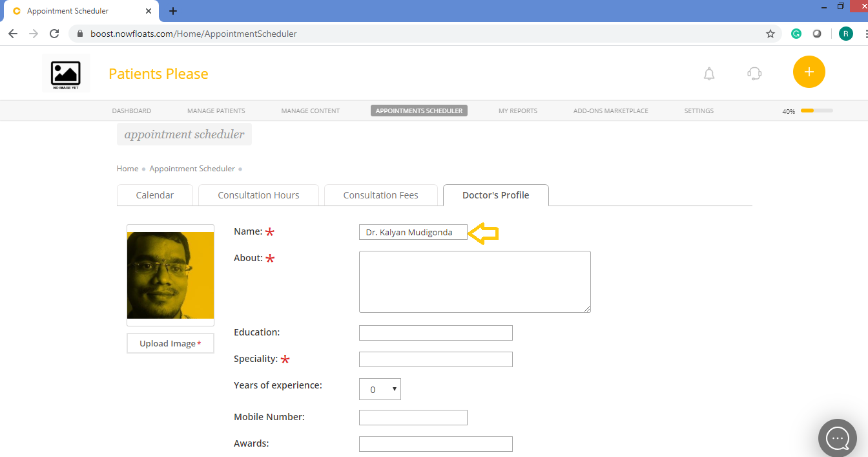Open the Consultation Fees tab
Viewport: 868px width, 457px height.
tap(381, 195)
